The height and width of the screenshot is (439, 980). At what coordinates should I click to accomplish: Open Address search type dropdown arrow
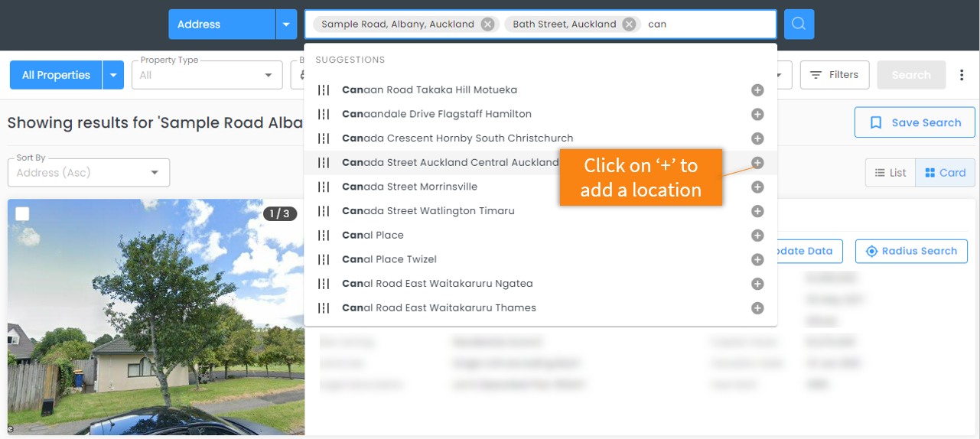[286, 24]
